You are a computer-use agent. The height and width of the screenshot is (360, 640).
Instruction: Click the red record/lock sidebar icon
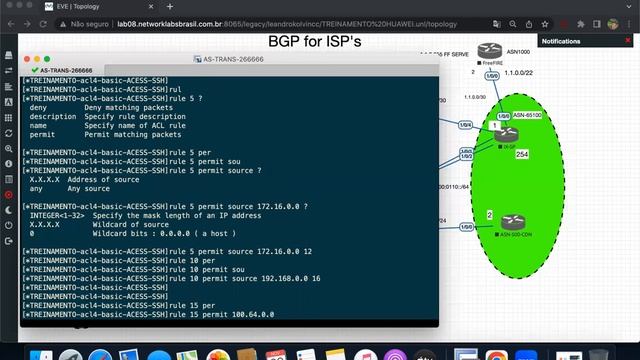tap(9, 195)
